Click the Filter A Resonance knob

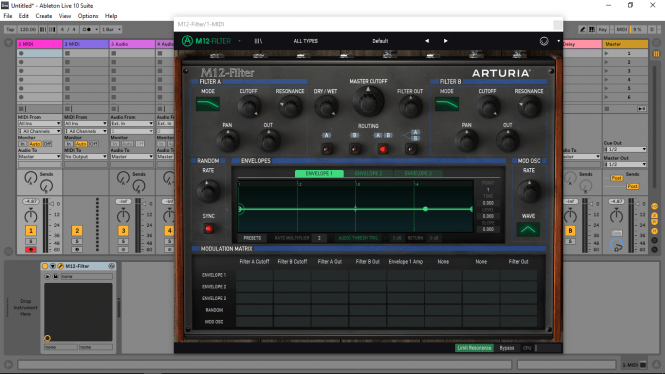(x=290, y=106)
